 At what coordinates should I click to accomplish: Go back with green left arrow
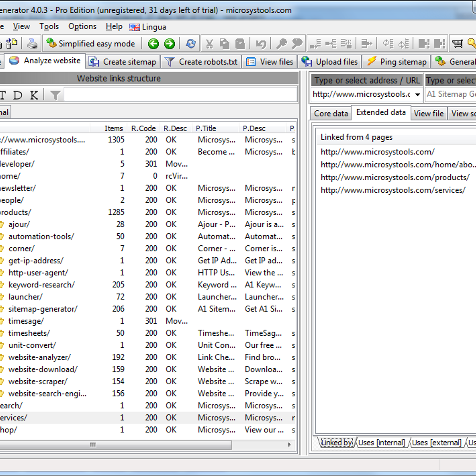154,44
